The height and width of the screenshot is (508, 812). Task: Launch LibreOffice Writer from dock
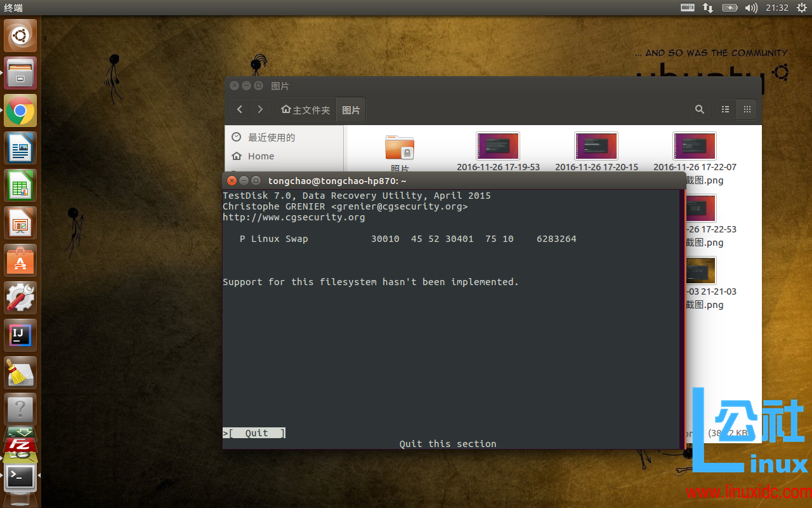pos(20,148)
